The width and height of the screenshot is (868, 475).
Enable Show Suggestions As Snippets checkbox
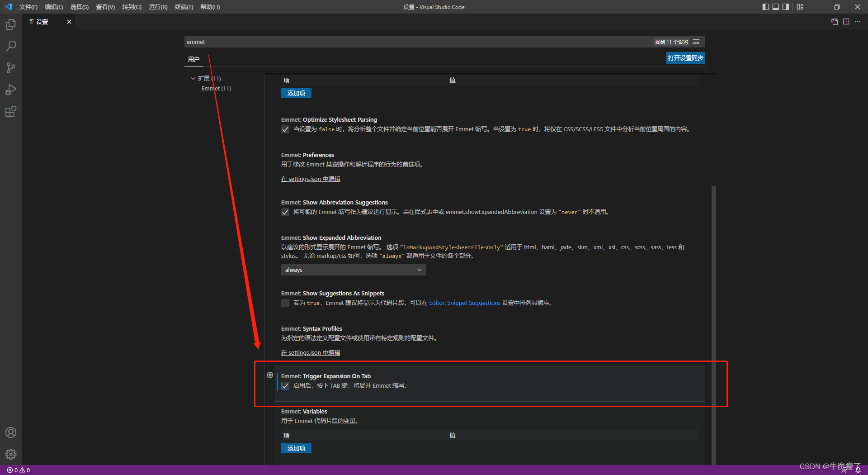click(285, 303)
